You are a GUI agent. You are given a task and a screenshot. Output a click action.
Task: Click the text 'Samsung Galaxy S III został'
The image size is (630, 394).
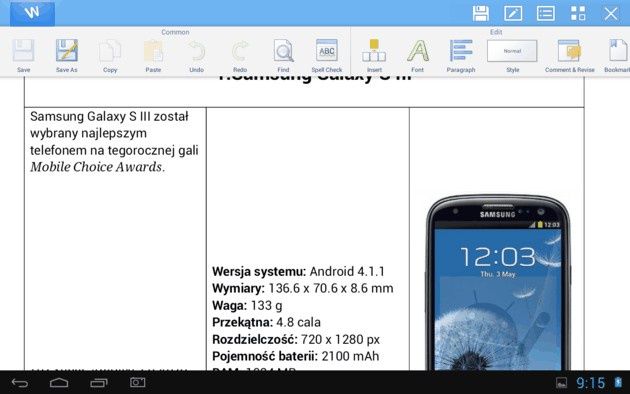(109, 116)
